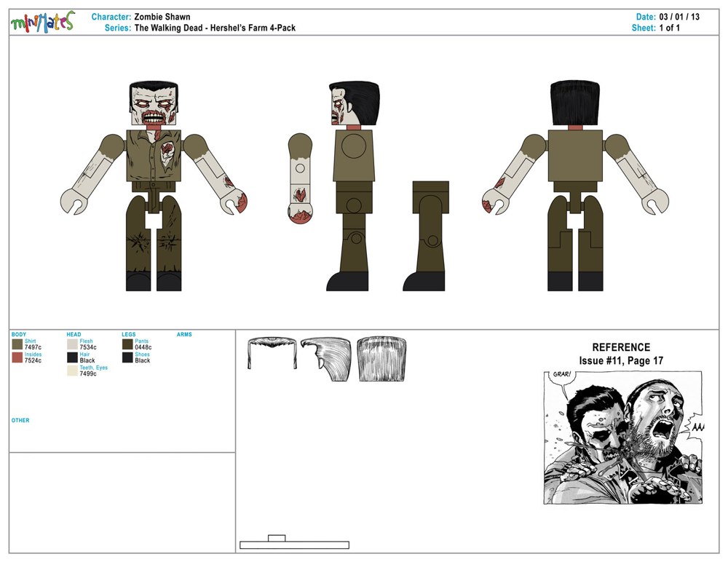Open the front hairpiece sketch
Viewport: 728px width, 562px height.
(272, 354)
